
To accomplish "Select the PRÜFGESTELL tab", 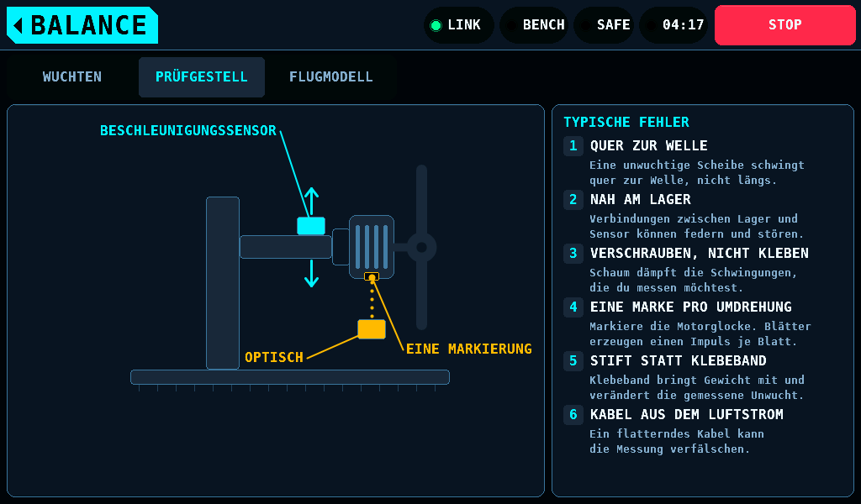I will coord(202,76).
